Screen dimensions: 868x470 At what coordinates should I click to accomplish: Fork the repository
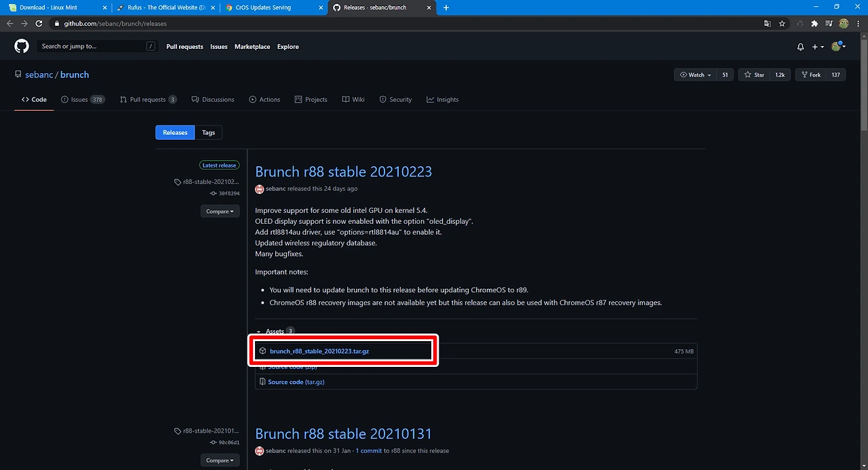point(810,75)
